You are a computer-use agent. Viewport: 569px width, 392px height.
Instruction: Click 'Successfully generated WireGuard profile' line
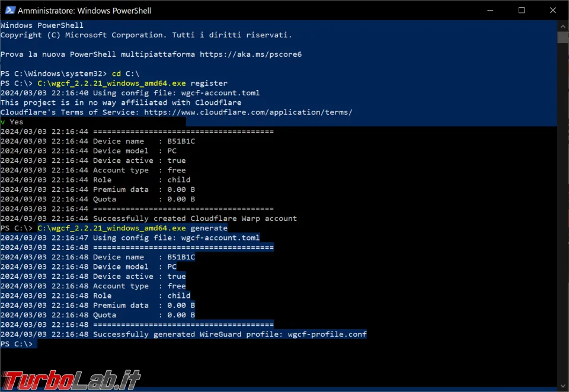click(184, 334)
